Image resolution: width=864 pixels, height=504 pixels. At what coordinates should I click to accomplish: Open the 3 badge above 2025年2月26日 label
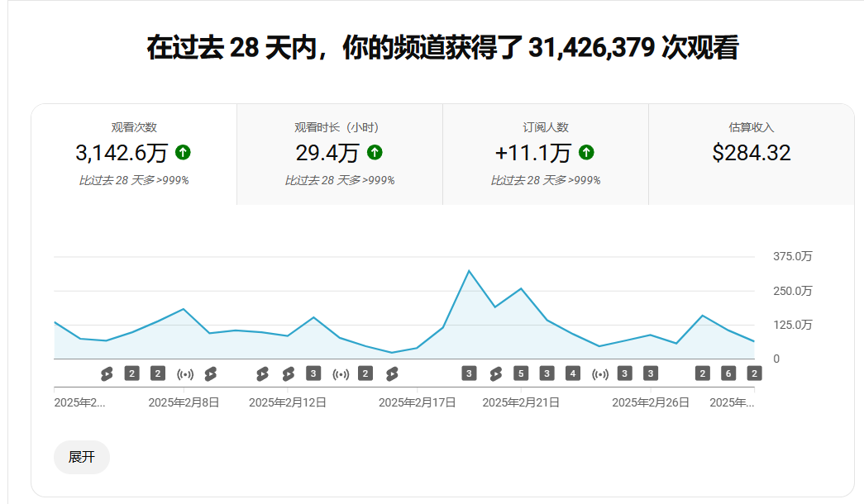[650, 374]
